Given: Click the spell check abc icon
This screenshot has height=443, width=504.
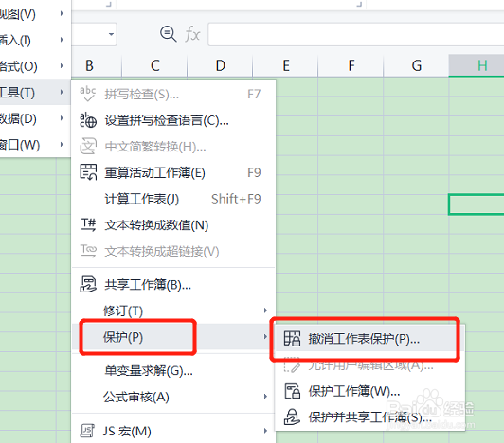Looking at the screenshot, I should pyautogui.click(x=88, y=94).
